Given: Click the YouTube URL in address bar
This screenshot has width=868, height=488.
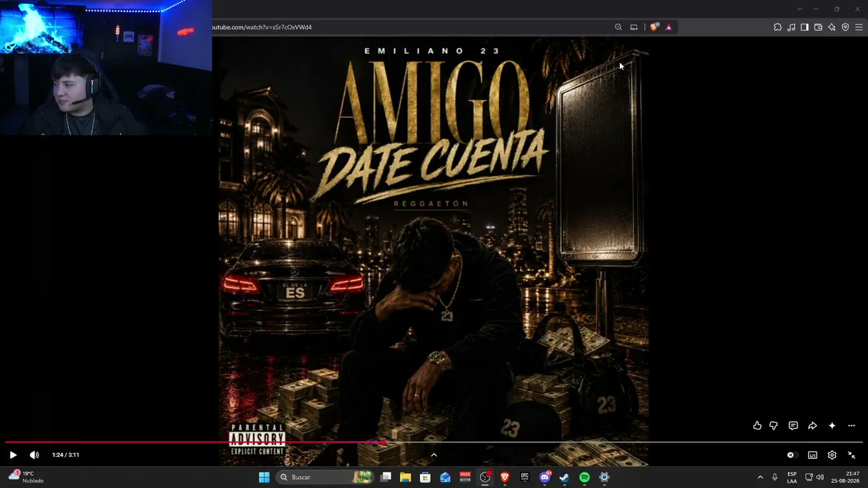Looking at the screenshot, I should (x=262, y=27).
